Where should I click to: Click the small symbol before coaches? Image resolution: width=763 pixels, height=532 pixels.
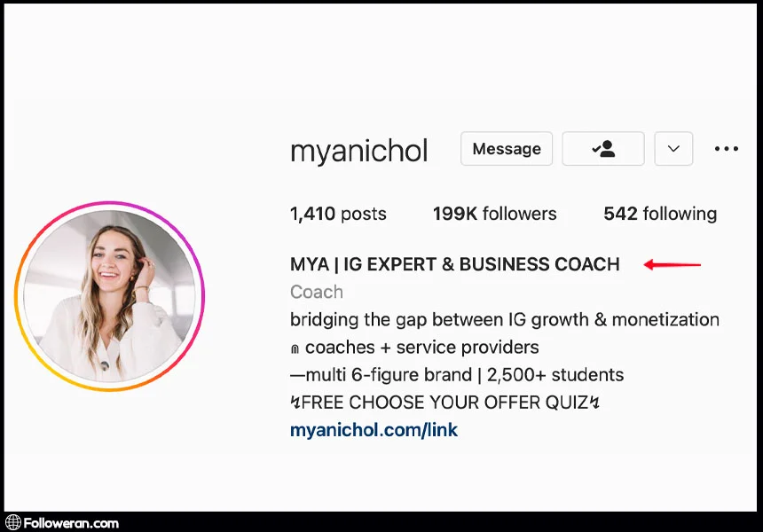click(x=295, y=348)
